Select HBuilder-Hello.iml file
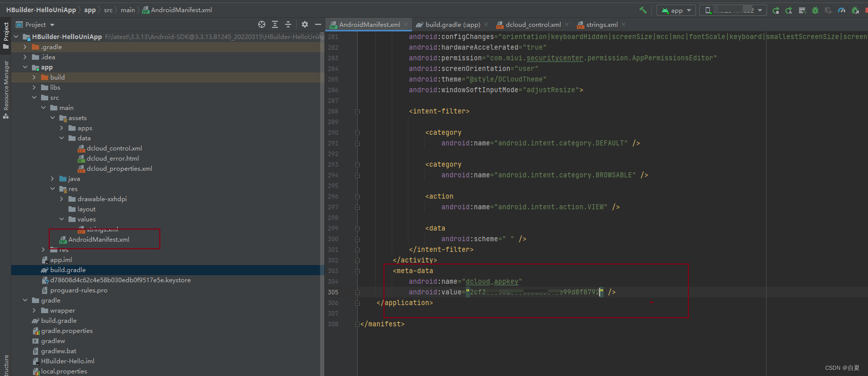Viewport: 868px width, 376px height. [x=63, y=361]
